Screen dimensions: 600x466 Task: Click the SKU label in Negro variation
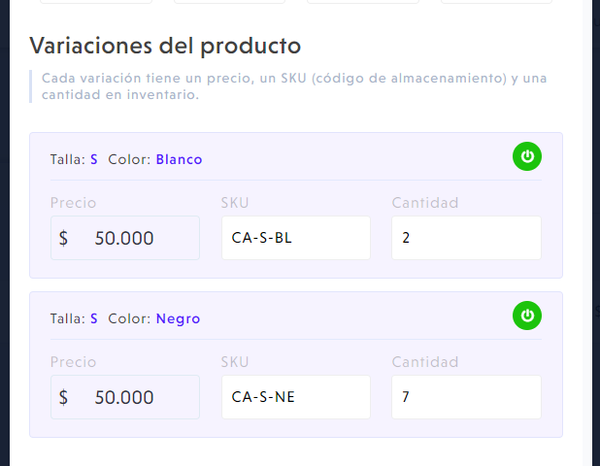click(235, 362)
